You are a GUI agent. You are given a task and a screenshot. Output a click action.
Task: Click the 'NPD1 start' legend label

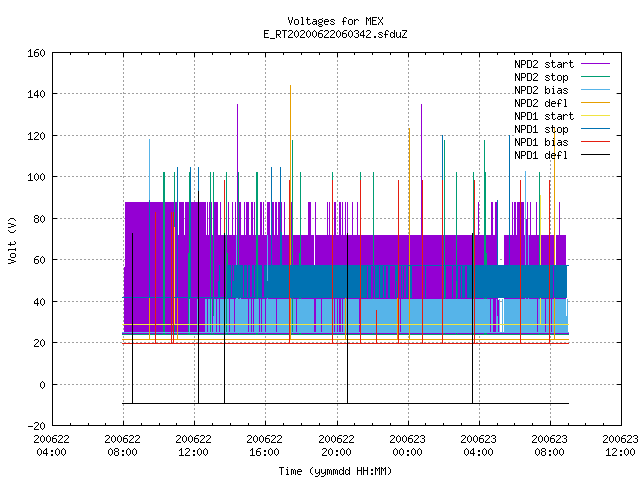point(544,116)
